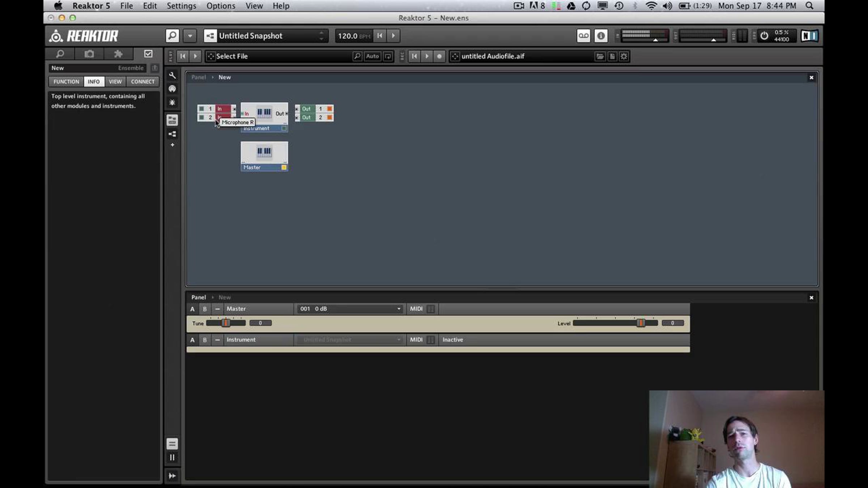
Task: Open the Settings menu
Action: (181, 6)
